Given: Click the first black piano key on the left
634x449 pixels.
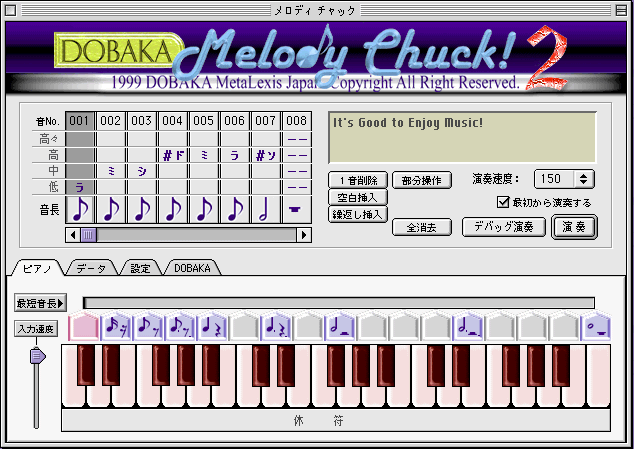Looking at the screenshot, I should [86, 364].
